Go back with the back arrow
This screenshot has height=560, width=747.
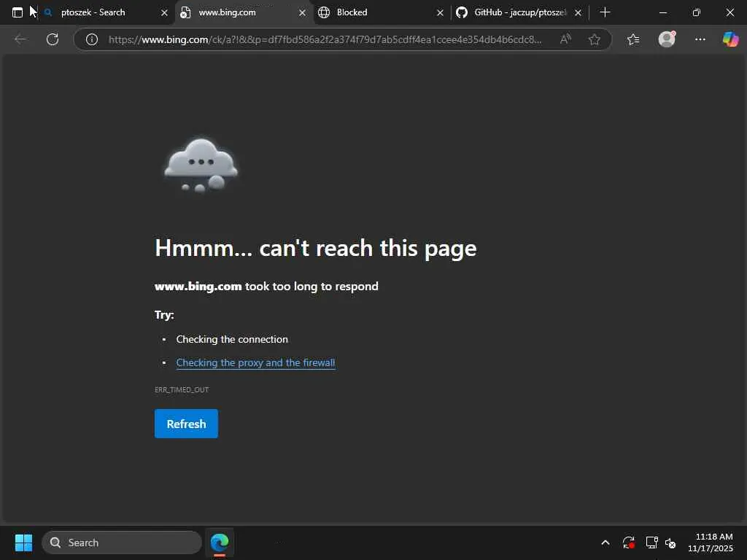[20, 39]
